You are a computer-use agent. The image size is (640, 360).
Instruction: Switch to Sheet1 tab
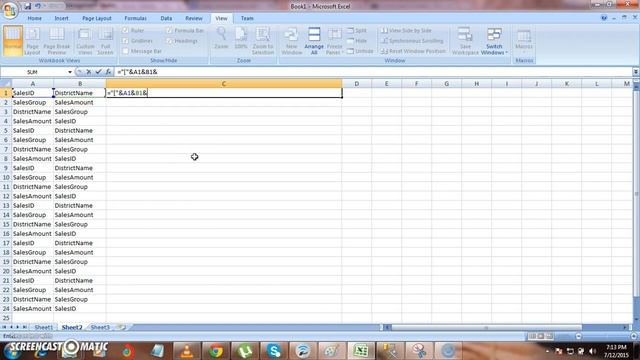[x=43, y=327]
